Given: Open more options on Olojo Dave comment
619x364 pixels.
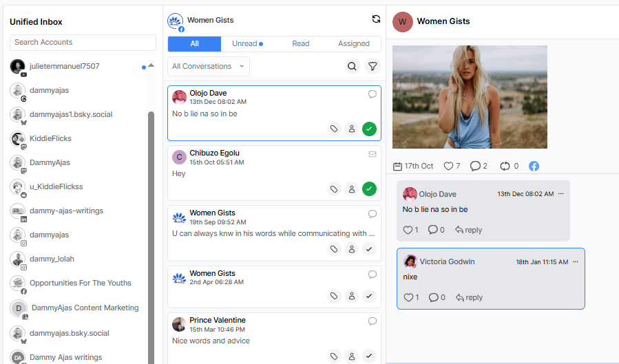Looking at the screenshot, I should click(x=560, y=194).
